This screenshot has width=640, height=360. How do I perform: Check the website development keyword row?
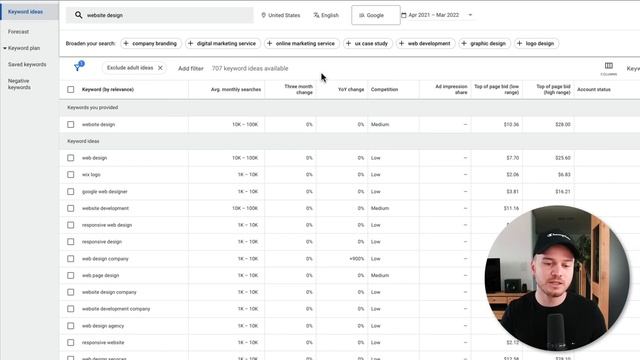point(71,208)
